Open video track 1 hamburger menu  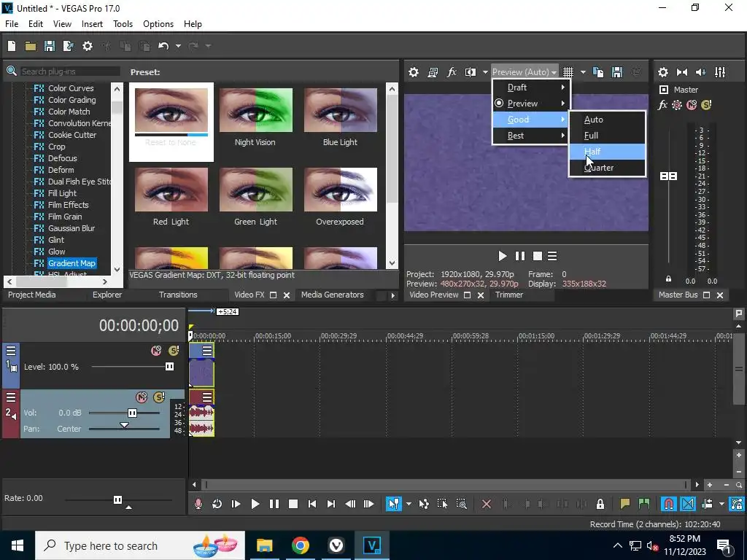[x=11, y=351]
